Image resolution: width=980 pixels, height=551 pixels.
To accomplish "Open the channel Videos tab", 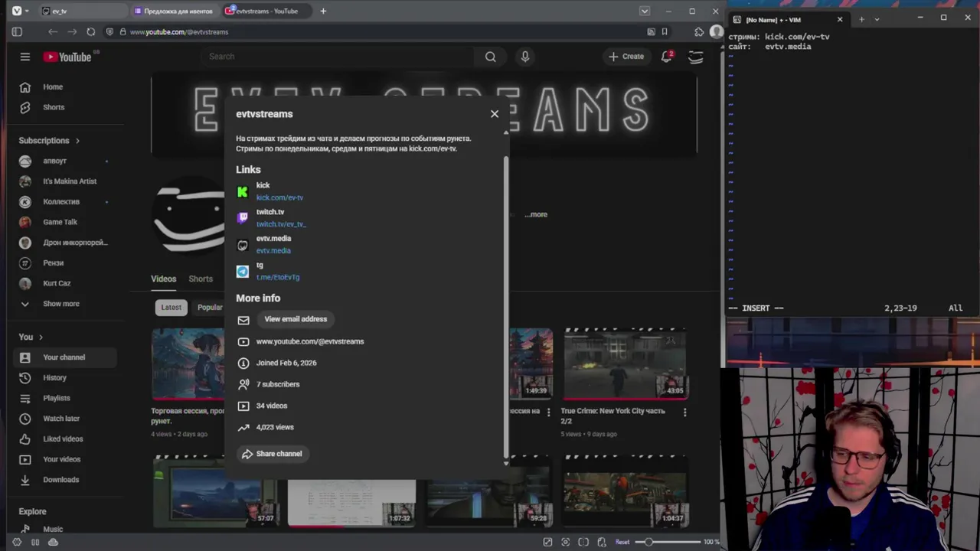I will click(x=163, y=279).
